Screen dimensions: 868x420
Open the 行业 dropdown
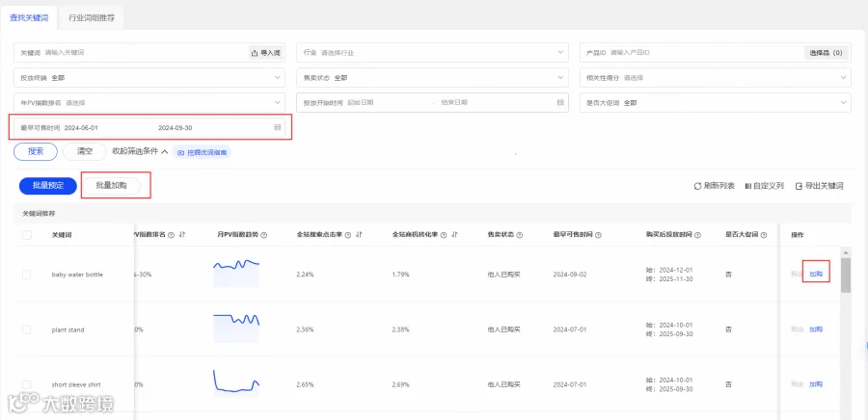432,53
